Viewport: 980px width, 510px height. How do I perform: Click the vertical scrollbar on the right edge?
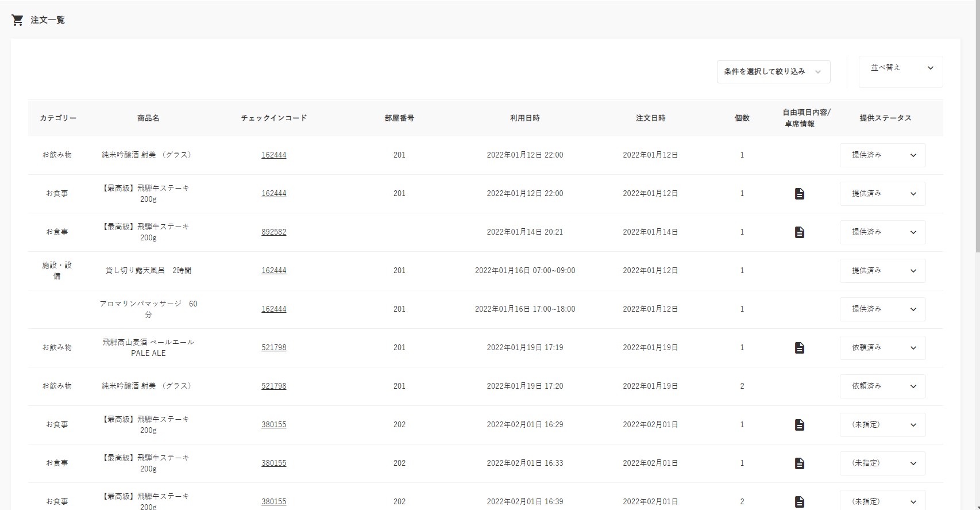click(x=977, y=126)
